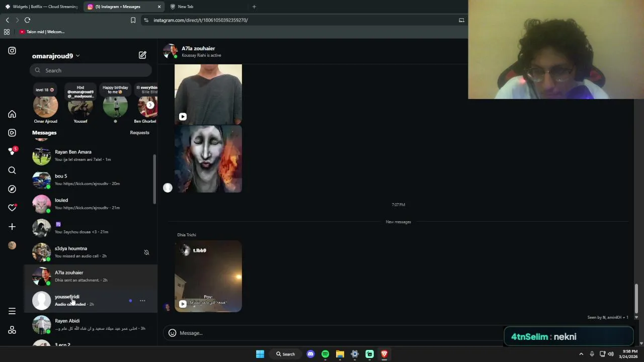Open Messages heading in inbox
The width and height of the screenshot is (644, 362).
click(x=44, y=133)
